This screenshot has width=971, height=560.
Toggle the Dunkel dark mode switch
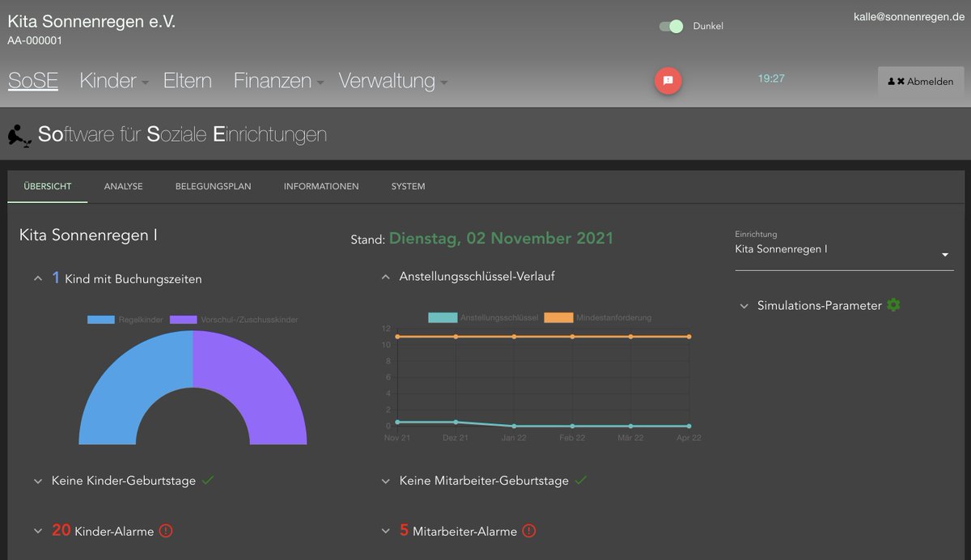click(671, 26)
